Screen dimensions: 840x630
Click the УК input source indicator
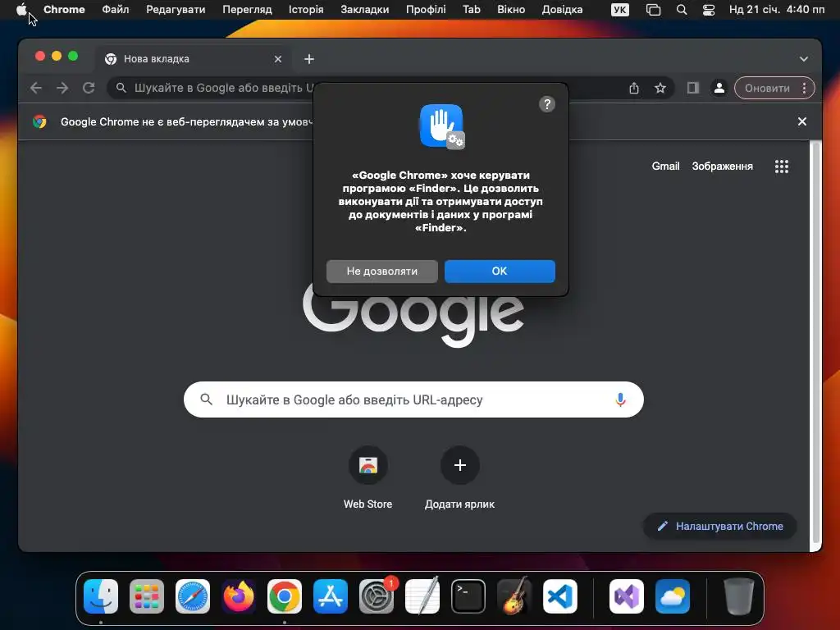(x=620, y=10)
